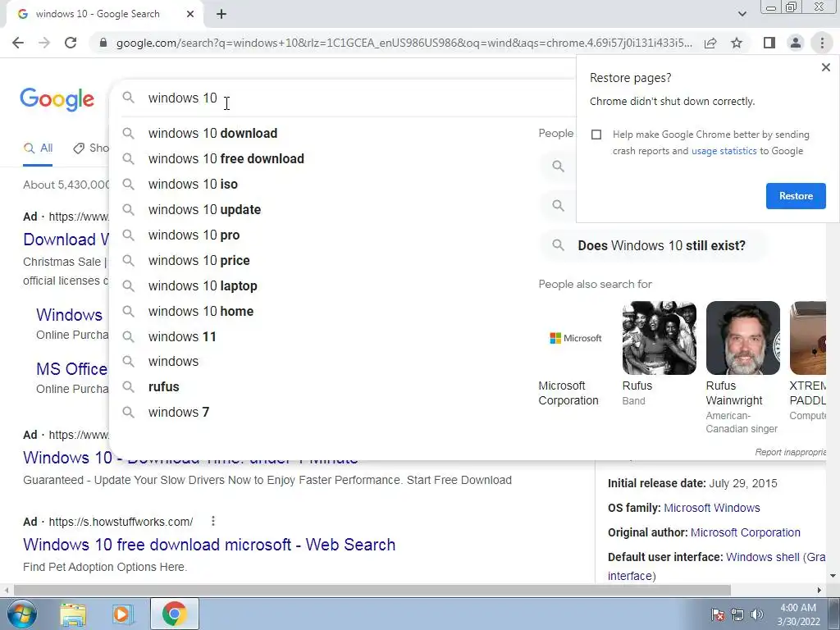Open Microsoft Corporation thumbnail
This screenshot has width=840, height=630.
pyautogui.click(x=575, y=338)
